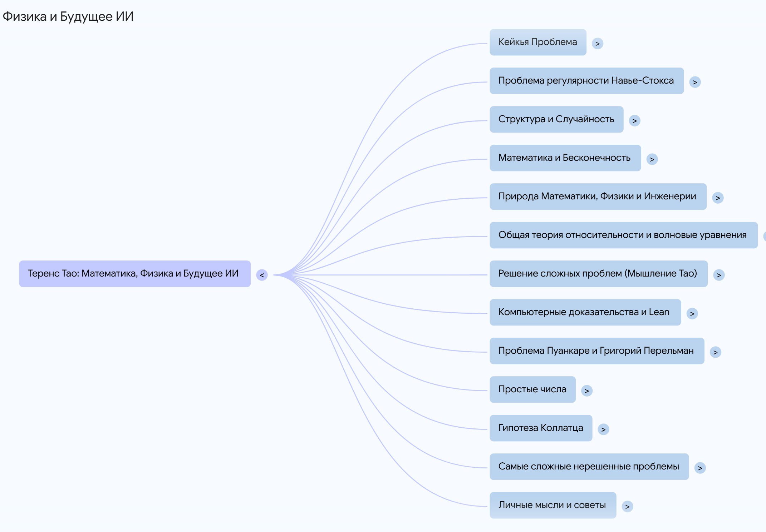Expand the Кейкья Проблема node chevron
The width and height of the screenshot is (766, 532).
click(597, 44)
